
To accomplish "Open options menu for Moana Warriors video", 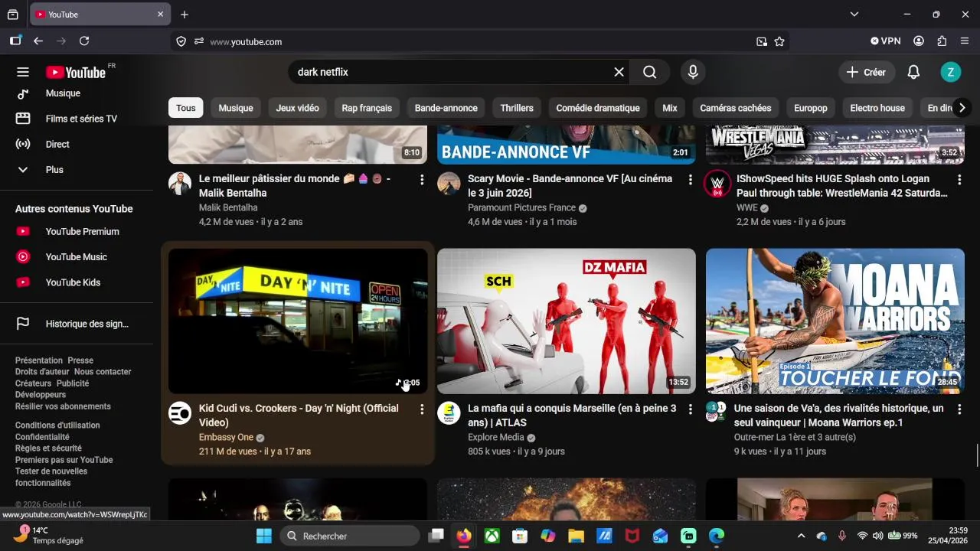I will coord(959,409).
